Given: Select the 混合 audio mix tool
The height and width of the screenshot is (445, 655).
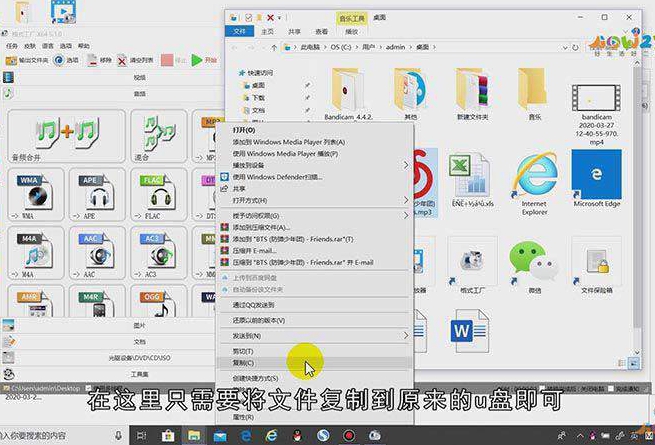Looking at the screenshot, I should pos(158,136).
